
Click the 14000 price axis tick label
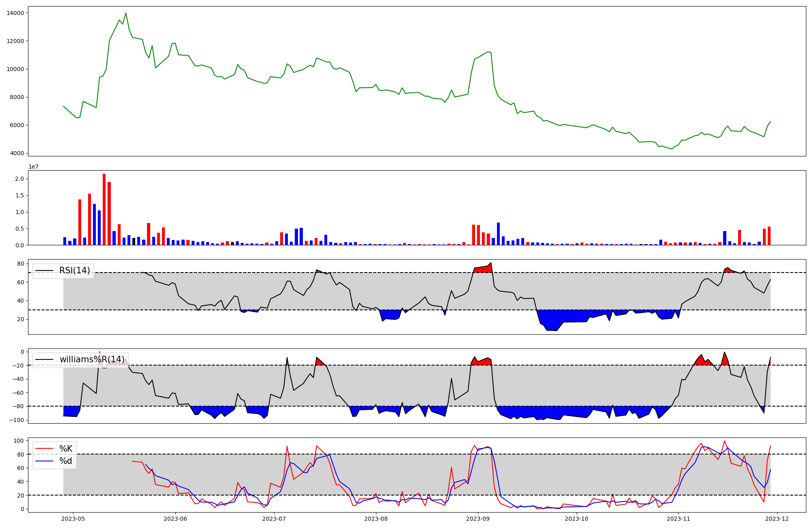tap(15, 13)
